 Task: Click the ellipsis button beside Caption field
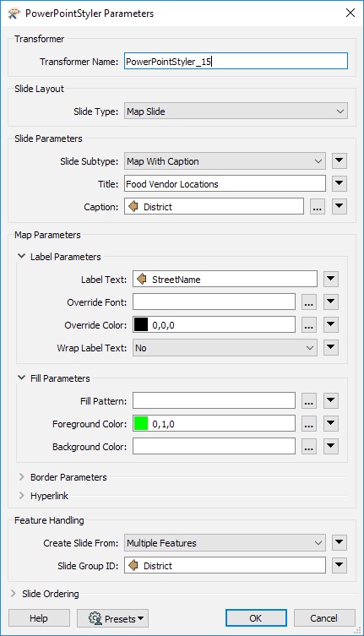pyautogui.click(x=318, y=207)
